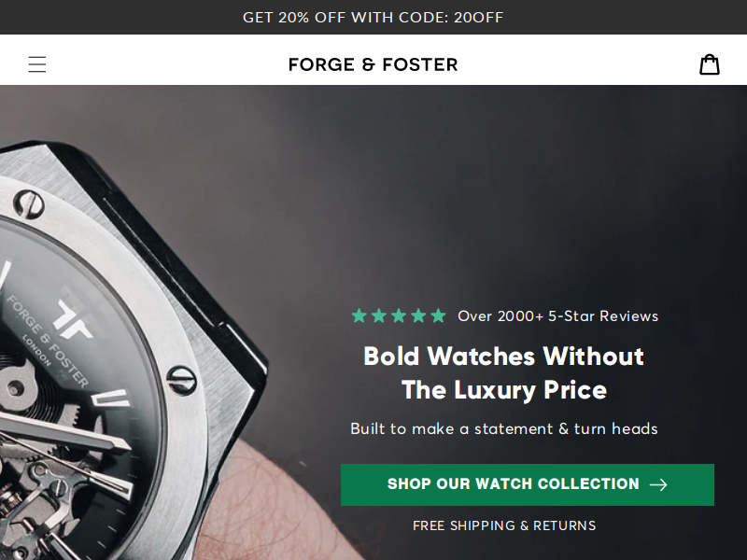Click the arrow inside the green shop button
Viewport: 747px width, 560px height.
[658, 484]
